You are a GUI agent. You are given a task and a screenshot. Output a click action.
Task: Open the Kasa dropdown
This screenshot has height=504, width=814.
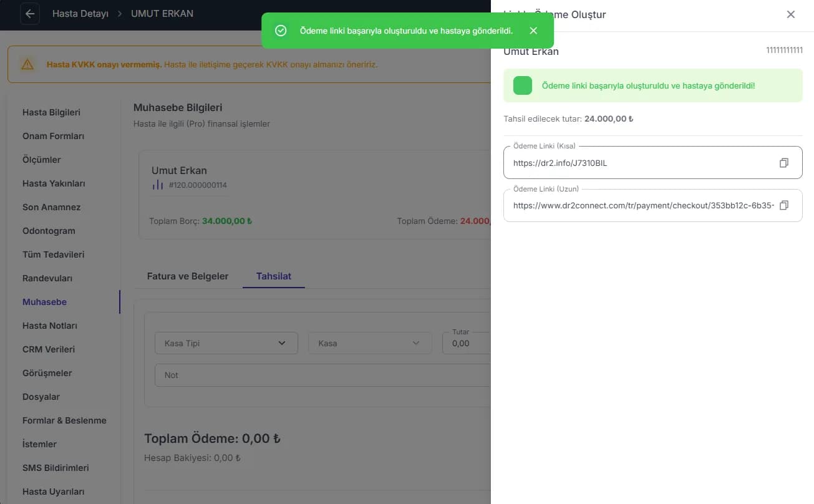coord(370,343)
